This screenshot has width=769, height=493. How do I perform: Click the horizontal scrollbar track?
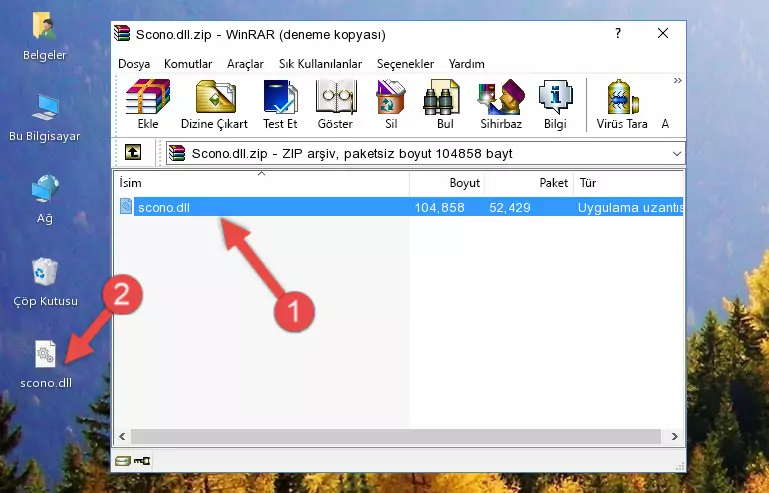point(395,436)
